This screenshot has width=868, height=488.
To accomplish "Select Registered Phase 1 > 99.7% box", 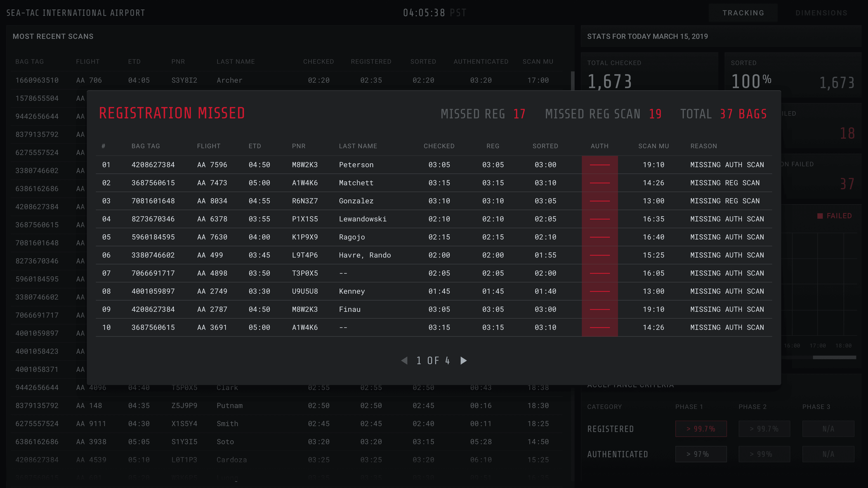I will pyautogui.click(x=701, y=429).
